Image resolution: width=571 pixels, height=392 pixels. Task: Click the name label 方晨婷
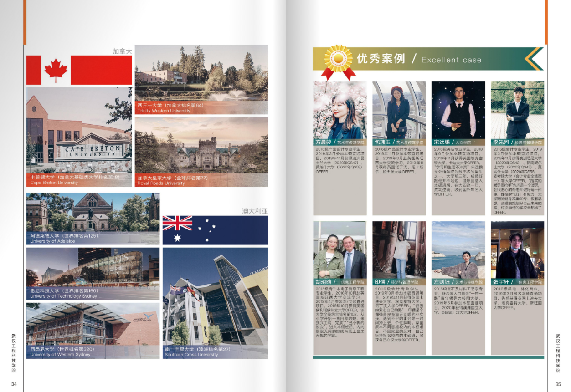coord(324,142)
